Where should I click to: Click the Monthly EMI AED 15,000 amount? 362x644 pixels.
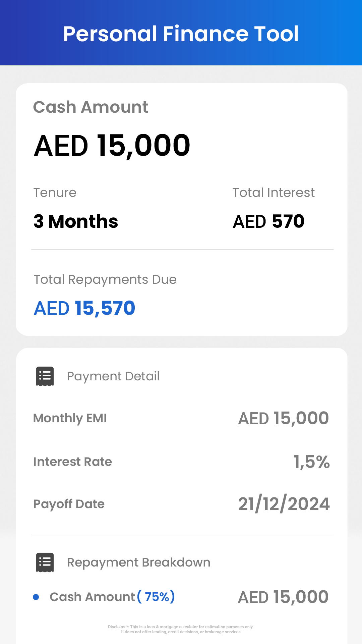(284, 418)
